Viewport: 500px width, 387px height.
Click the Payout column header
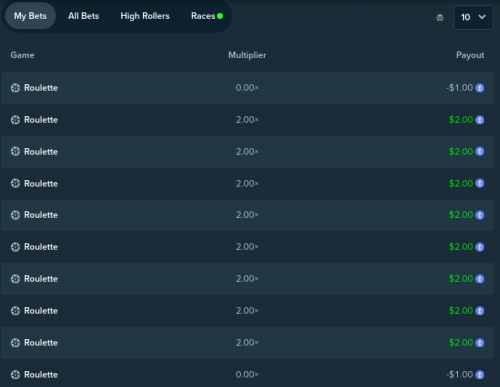pyautogui.click(x=470, y=55)
